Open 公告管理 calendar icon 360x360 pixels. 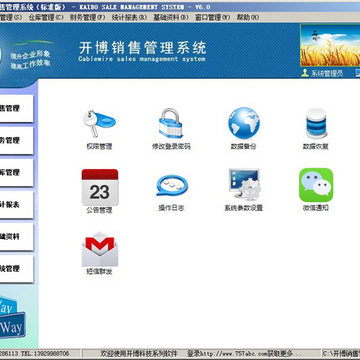click(100, 187)
